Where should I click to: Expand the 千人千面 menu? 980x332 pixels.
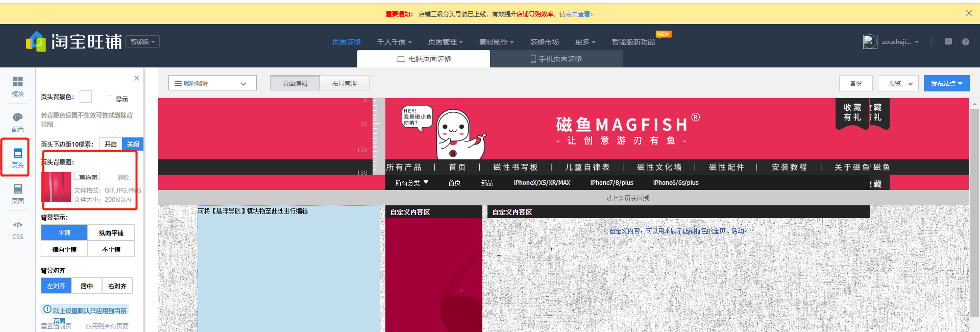394,42
